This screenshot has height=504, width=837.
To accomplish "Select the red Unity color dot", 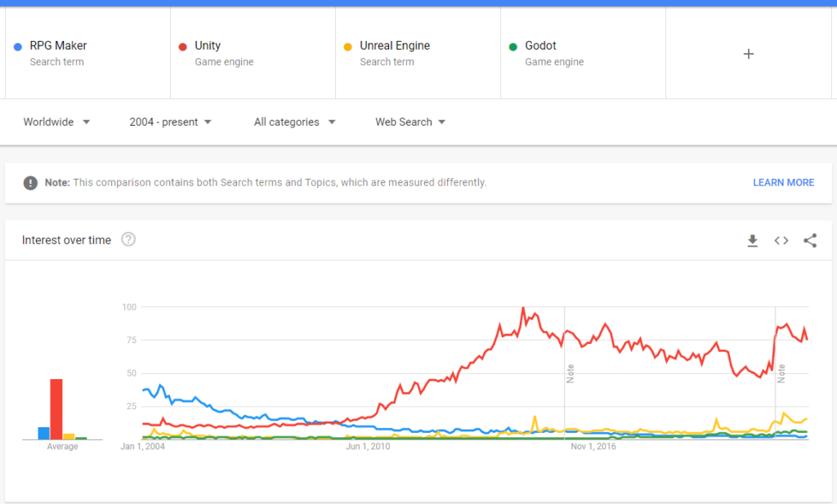I will tap(182, 47).
